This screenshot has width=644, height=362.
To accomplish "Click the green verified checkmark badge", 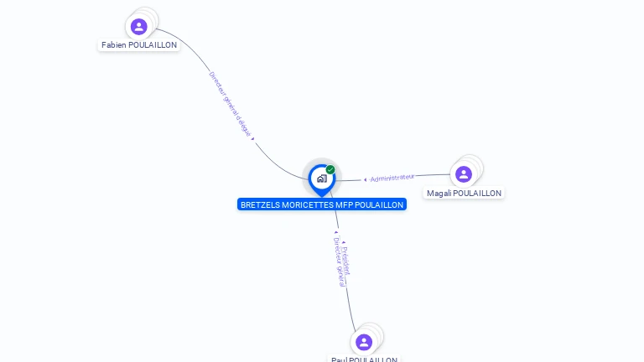I will tap(330, 169).
